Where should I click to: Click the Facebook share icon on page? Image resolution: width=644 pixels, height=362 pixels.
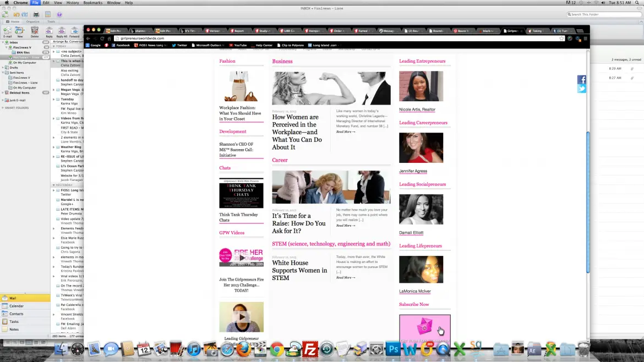[582, 80]
